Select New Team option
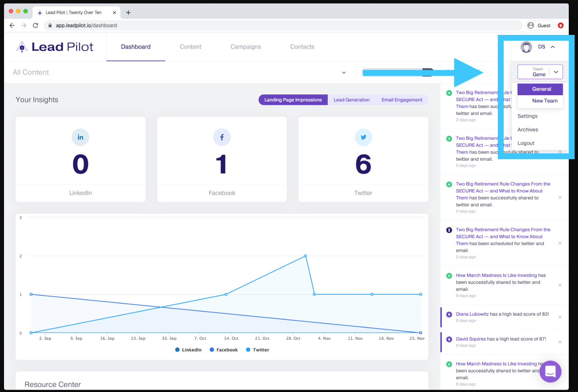Image resolution: width=578 pixels, height=392 pixels. (540, 101)
